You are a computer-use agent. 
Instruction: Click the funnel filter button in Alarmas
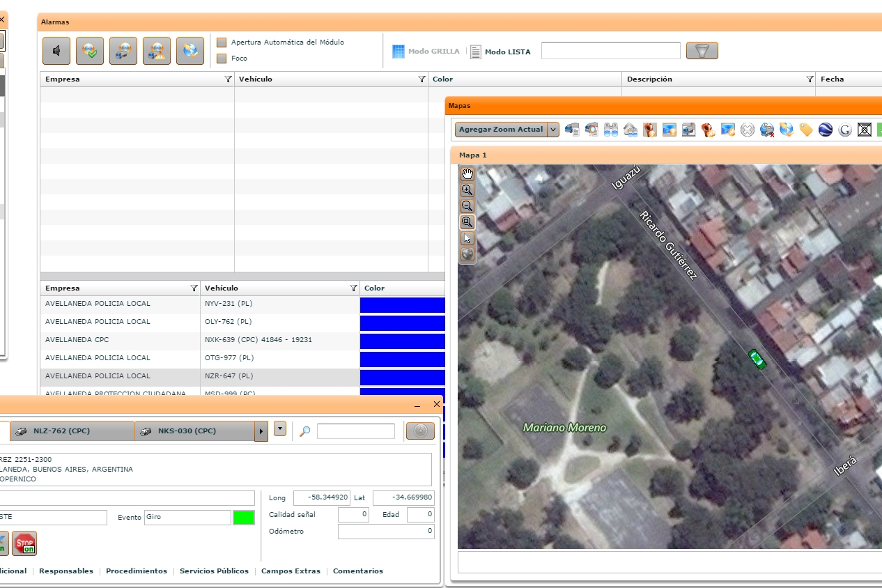(702, 51)
